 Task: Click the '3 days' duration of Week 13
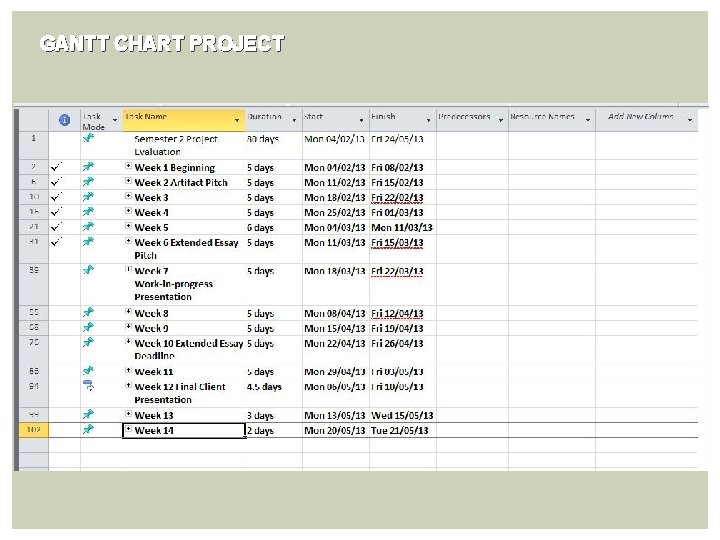(x=260, y=416)
